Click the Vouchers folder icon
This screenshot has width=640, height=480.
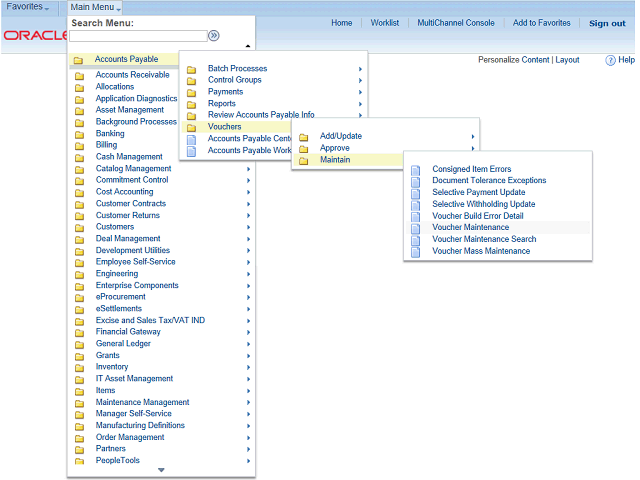(x=191, y=128)
